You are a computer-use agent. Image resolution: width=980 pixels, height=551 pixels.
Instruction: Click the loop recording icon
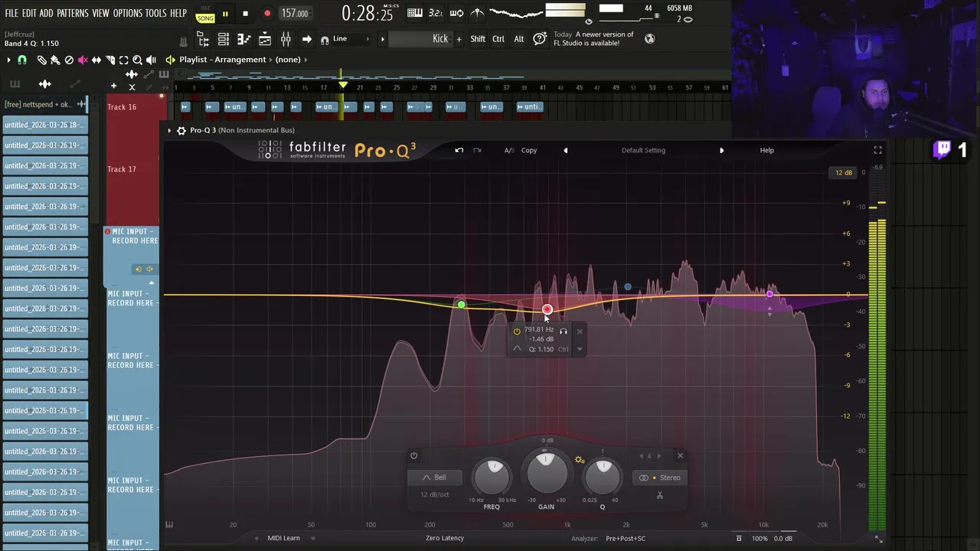point(456,13)
